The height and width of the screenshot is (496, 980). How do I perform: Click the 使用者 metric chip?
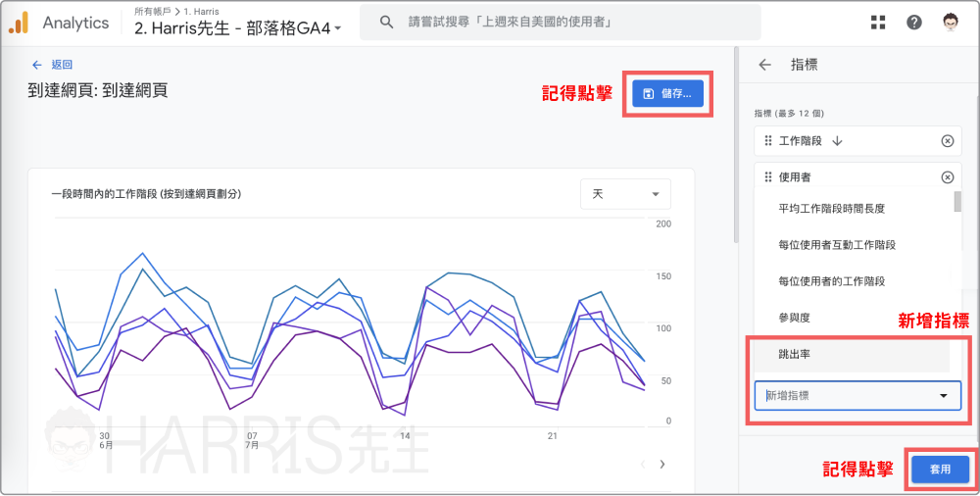pyautogui.click(x=857, y=175)
